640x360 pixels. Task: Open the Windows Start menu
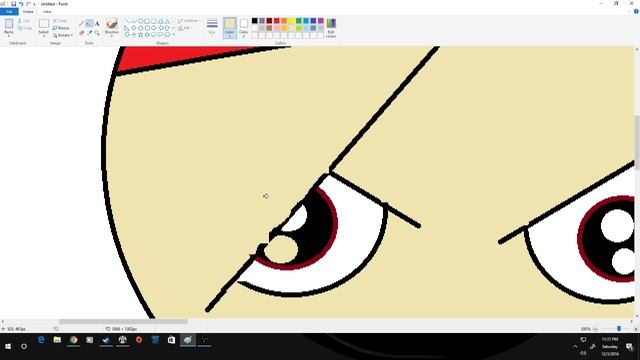pyautogui.click(x=8, y=346)
